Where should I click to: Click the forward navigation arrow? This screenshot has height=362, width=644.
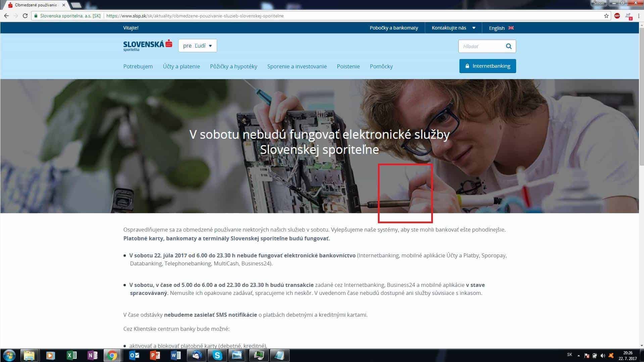click(x=16, y=16)
